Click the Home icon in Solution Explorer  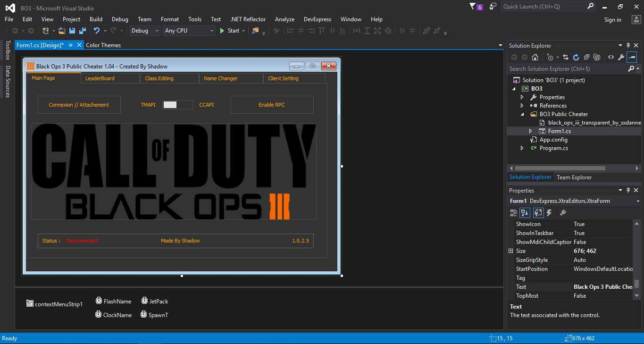[535, 57]
